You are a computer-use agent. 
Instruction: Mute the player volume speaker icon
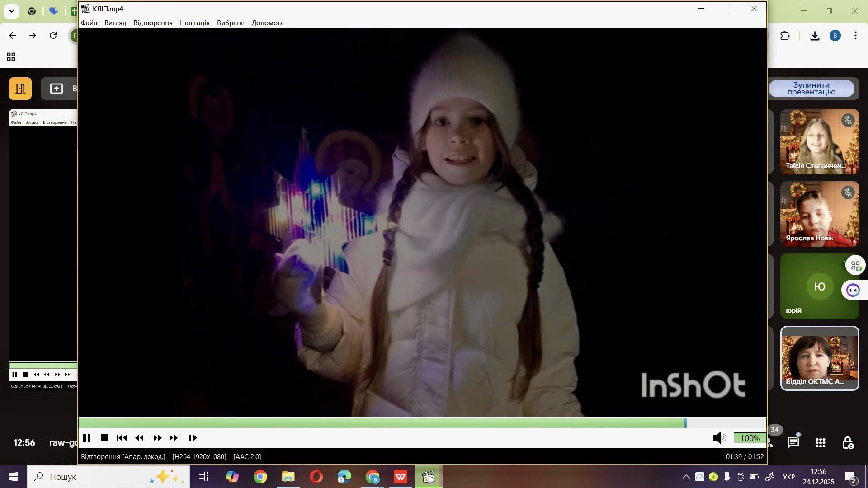click(719, 438)
